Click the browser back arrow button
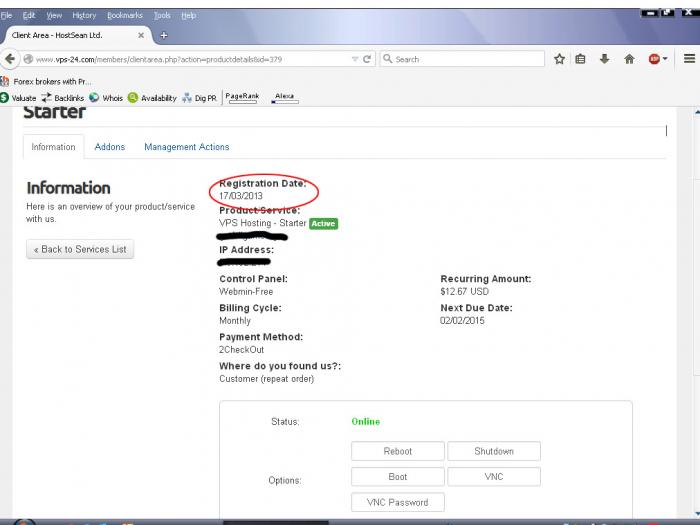The width and height of the screenshot is (700, 525). pyautogui.click(x=10, y=59)
